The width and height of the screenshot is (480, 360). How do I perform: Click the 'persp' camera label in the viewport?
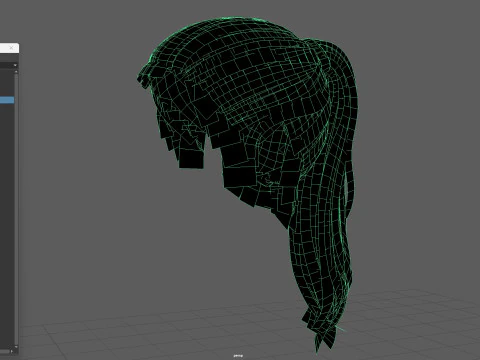[238, 356]
